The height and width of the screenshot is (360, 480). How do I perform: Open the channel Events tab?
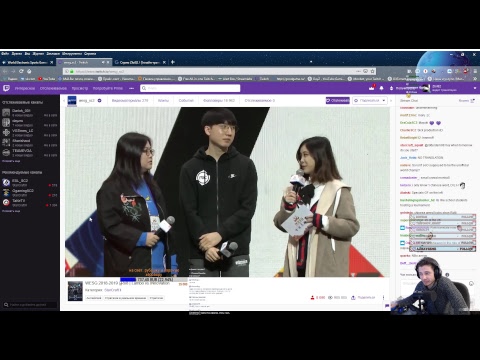pos(186,100)
